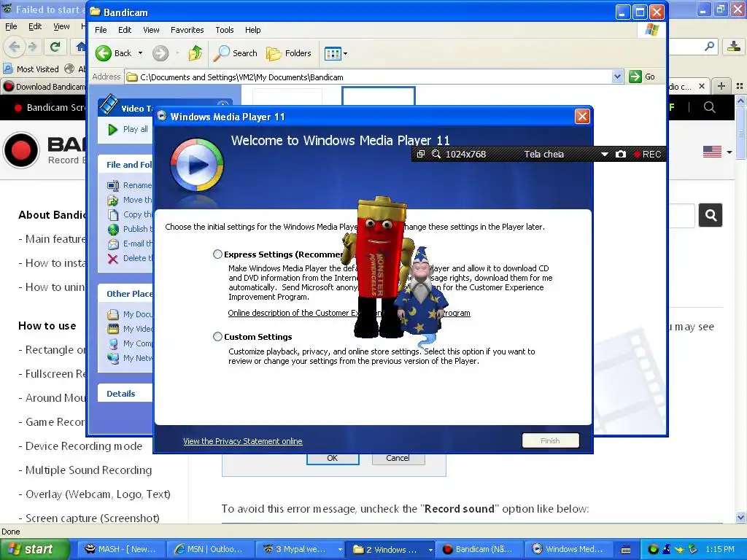Viewport: 747px width, 560px height.
Task: Open My Documents in Other Places
Action: pos(130,314)
